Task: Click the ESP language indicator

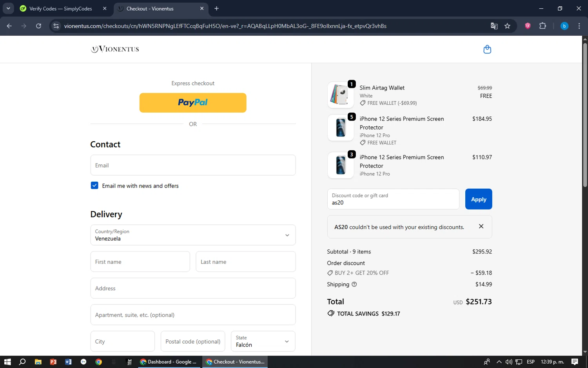Action: (x=530, y=362)
